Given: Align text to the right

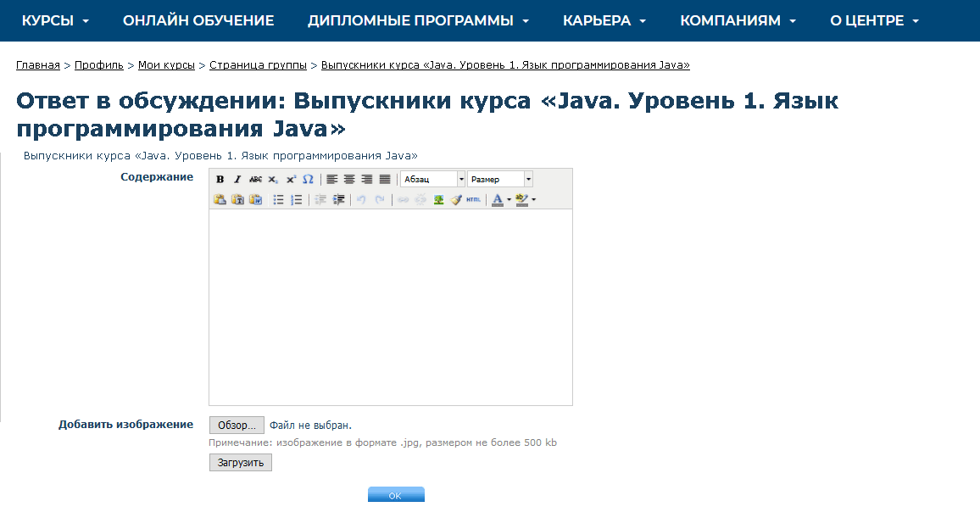Looking at the screenshot, I should (x=367, y=180).
